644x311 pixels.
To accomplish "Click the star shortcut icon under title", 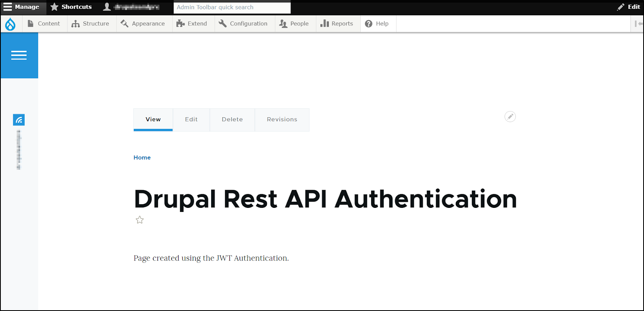I will point(139,220).
